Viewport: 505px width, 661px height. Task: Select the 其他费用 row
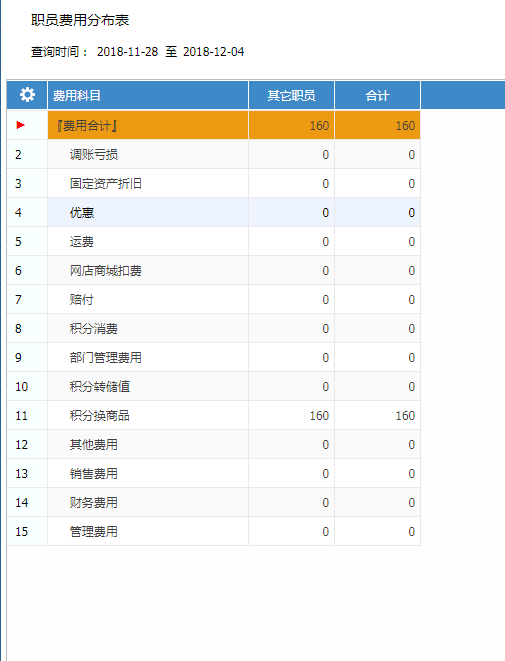click(x=213, y=445)
